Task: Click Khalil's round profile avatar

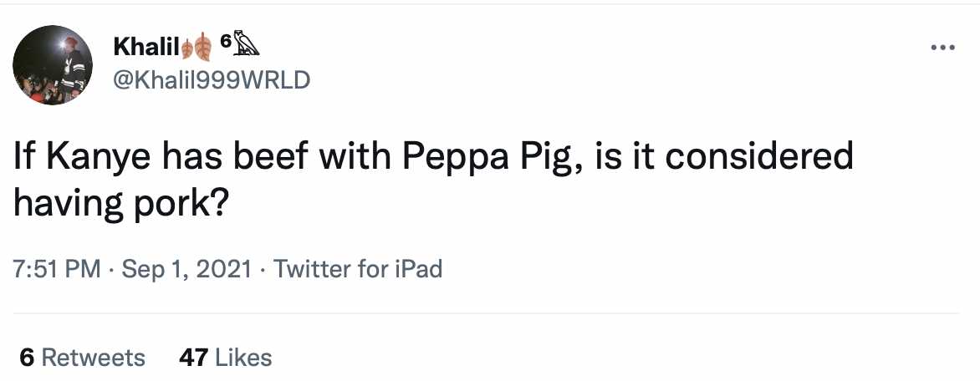Action: click(x=53, y=65)
